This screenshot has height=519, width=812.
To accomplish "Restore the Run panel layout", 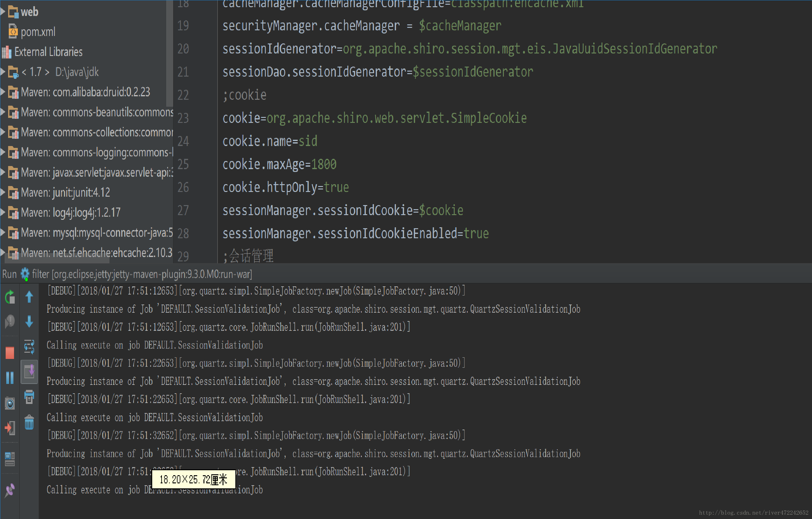I will (x=10, y=459).
